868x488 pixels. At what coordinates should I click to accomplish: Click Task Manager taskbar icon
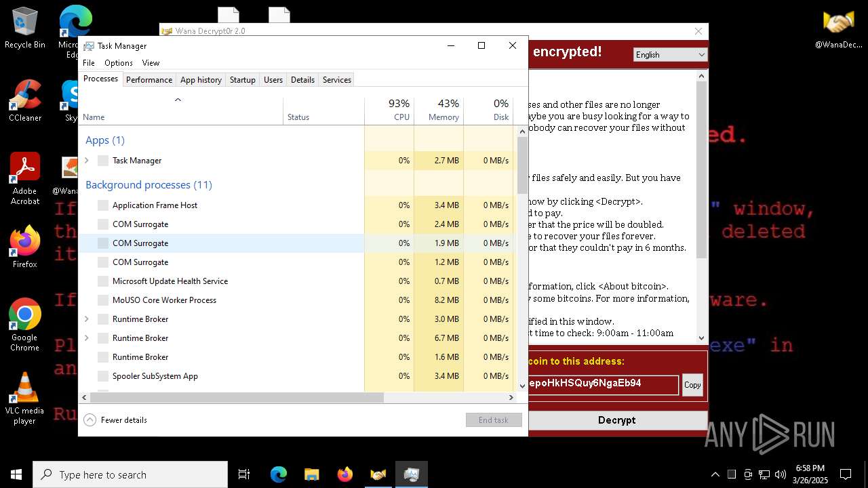click(x=411, y=474)
